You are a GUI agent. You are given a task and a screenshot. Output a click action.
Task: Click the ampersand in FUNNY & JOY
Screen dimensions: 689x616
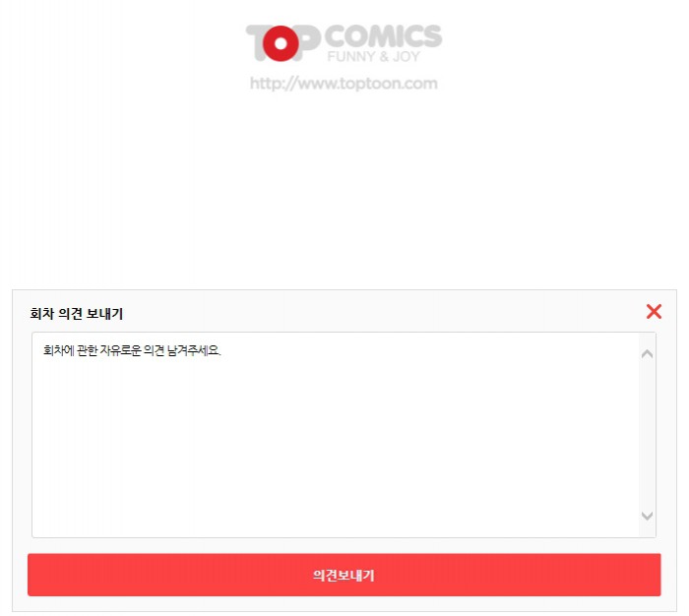[384, 57]
